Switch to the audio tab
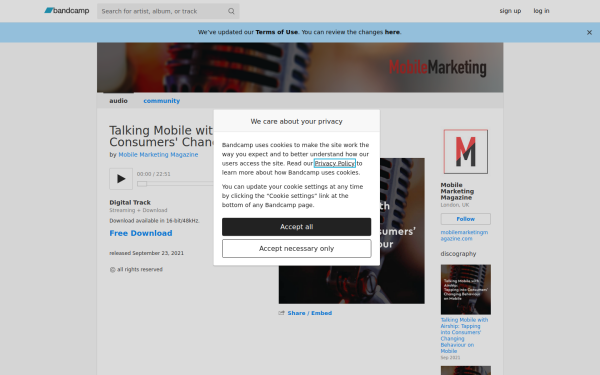The height and width of the screenshot is (375, 600). 118,101
